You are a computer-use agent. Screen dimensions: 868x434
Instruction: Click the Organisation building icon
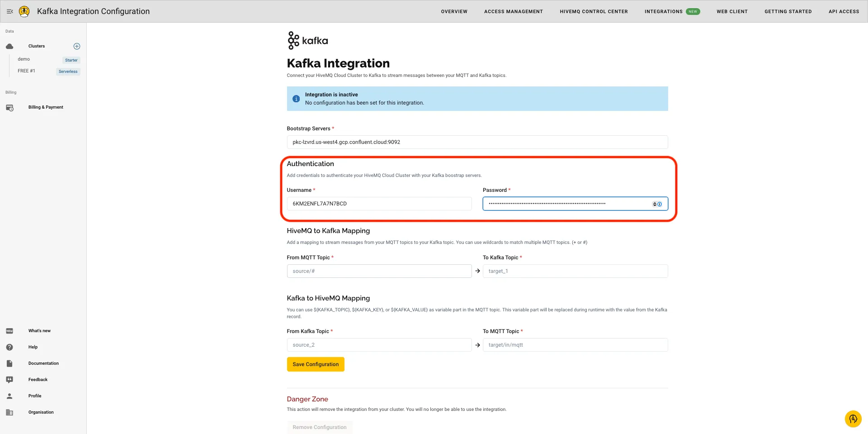9,412
